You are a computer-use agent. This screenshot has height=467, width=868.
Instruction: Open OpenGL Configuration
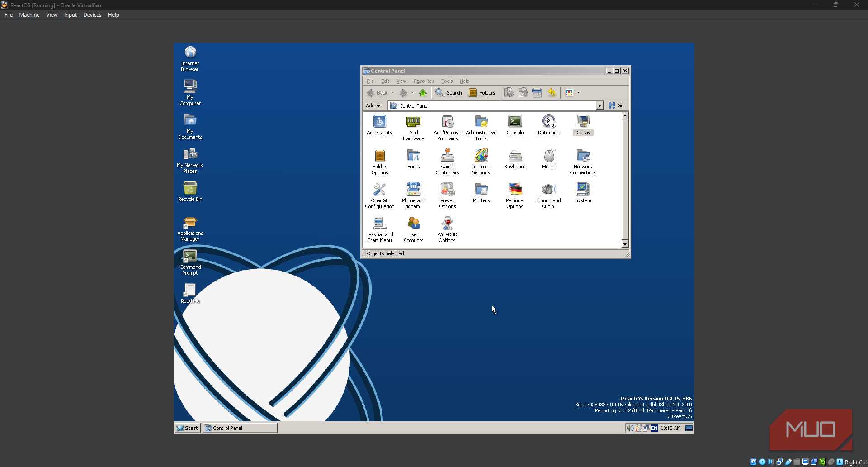(x=379, y=196)
